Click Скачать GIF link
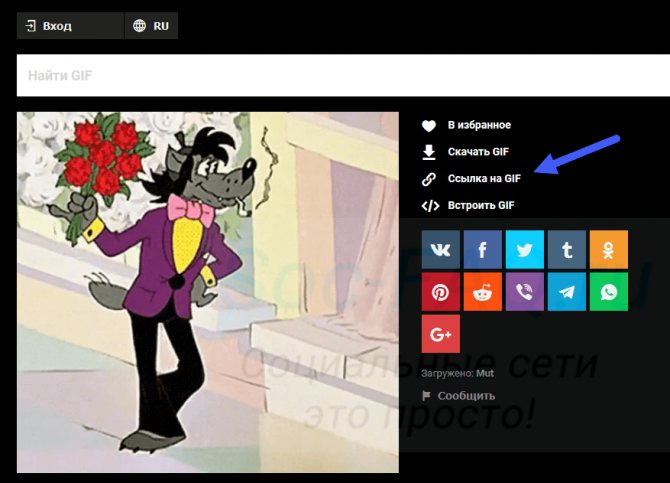670x483 pixels. point(478,152)
